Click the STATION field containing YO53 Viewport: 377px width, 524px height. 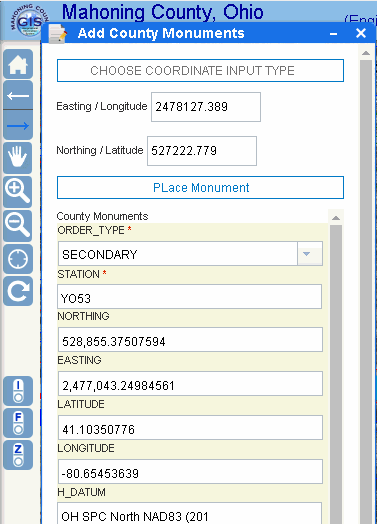pyautogui.click(x=190, y=296)
